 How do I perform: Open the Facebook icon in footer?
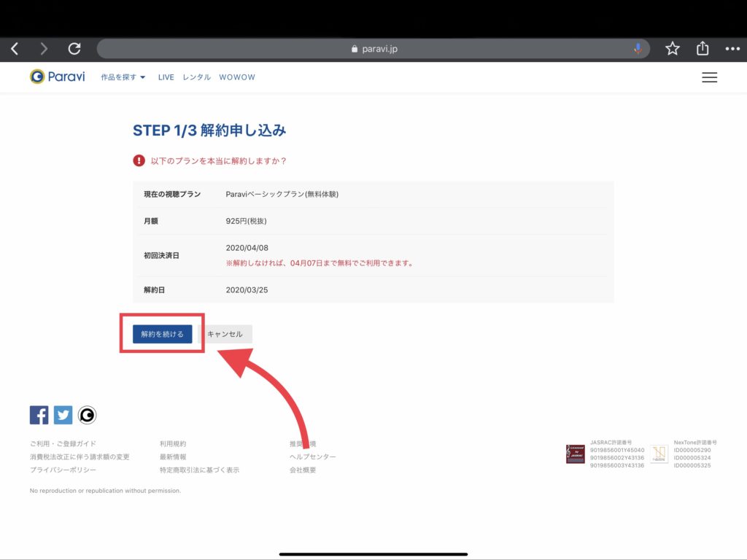point(39,415)
